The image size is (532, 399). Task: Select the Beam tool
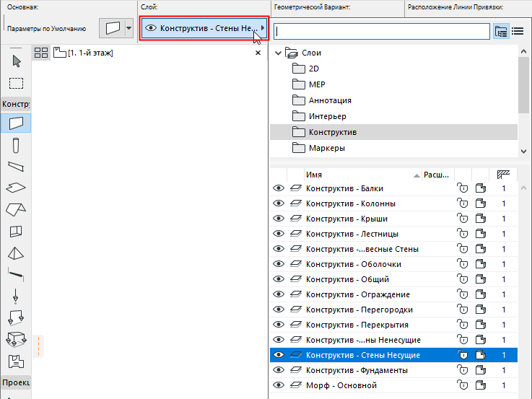(x=16, y=167)
